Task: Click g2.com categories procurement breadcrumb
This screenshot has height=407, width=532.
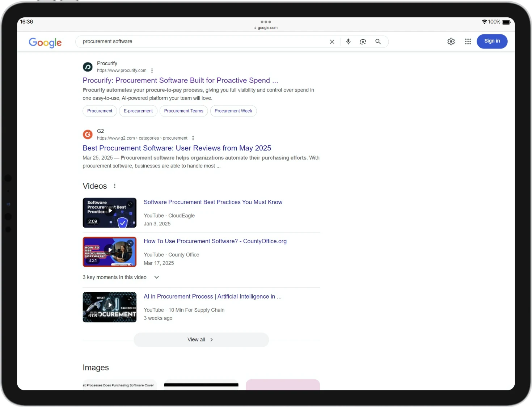Action: [142, 138]
